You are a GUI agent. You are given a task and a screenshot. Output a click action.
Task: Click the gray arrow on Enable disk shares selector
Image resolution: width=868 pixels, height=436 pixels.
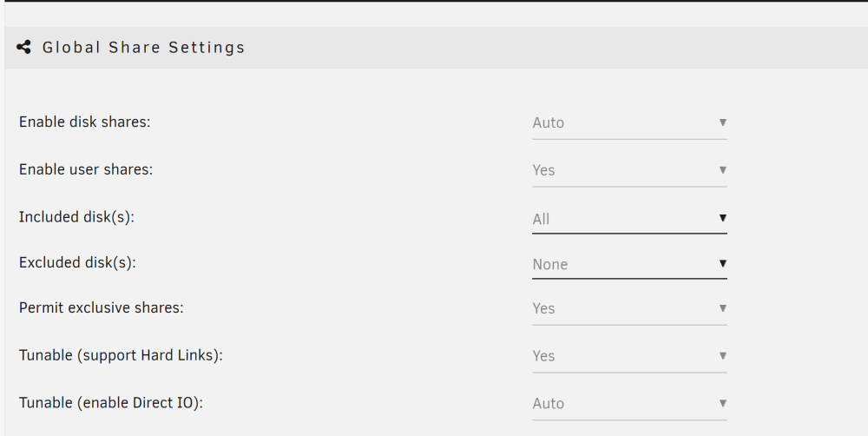point(722,122)
